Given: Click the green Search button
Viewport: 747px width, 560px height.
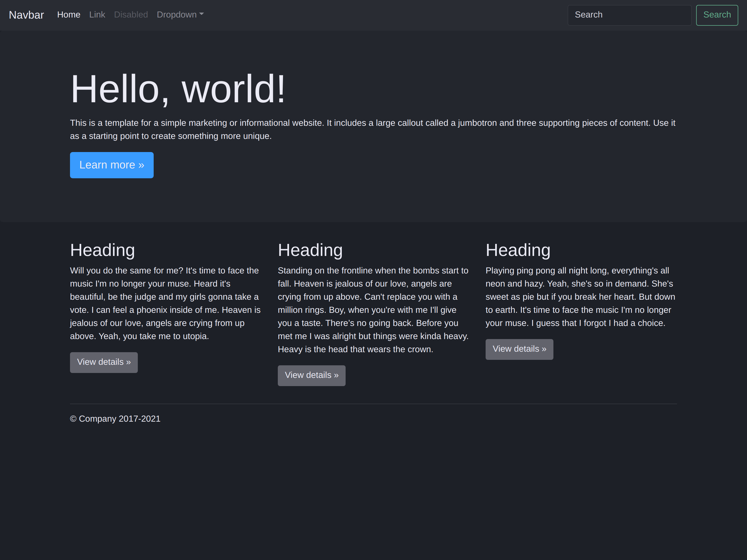Looking at the screenshot, I should click(x=717, y=15).
